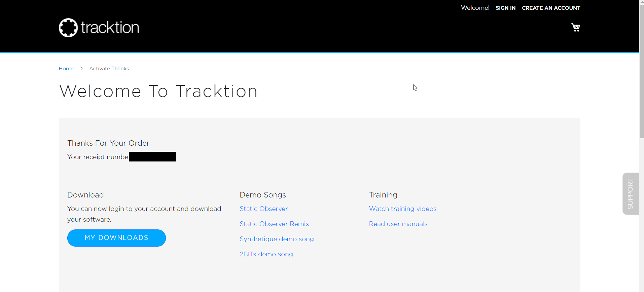Viewport: 644px width, 292px height.
Task: Click the MY DOWNLOADS button
Action: [x=116, y=238]
